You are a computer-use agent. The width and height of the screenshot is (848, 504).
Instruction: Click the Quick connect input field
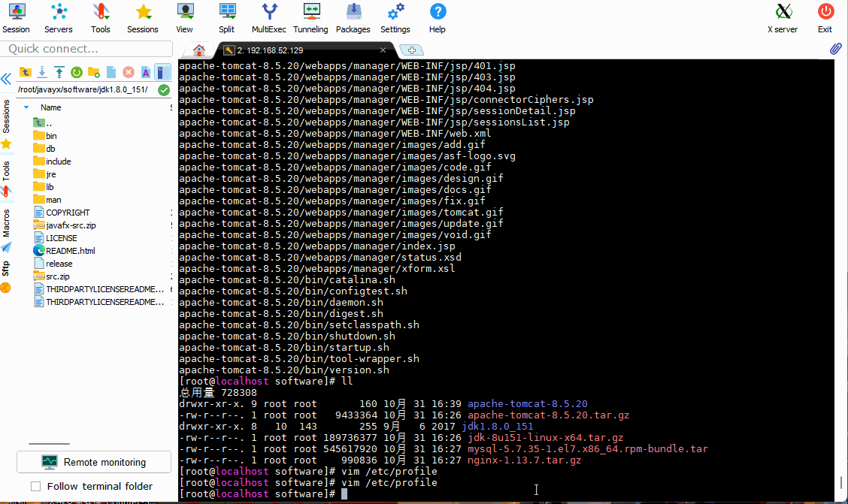point(86,49)
